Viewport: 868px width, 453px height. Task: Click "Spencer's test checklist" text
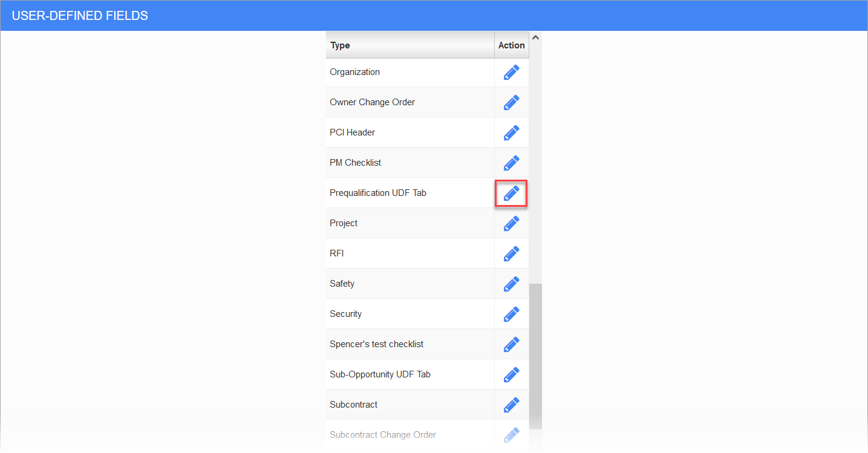click(376, 344)
